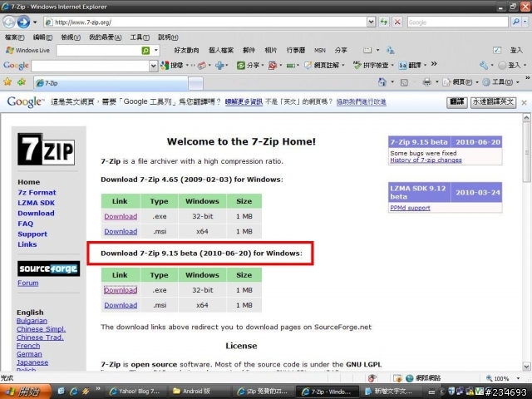Click 行事曆 in Windows Live toolbar
532x399 pixels.
tap(296, 51)
